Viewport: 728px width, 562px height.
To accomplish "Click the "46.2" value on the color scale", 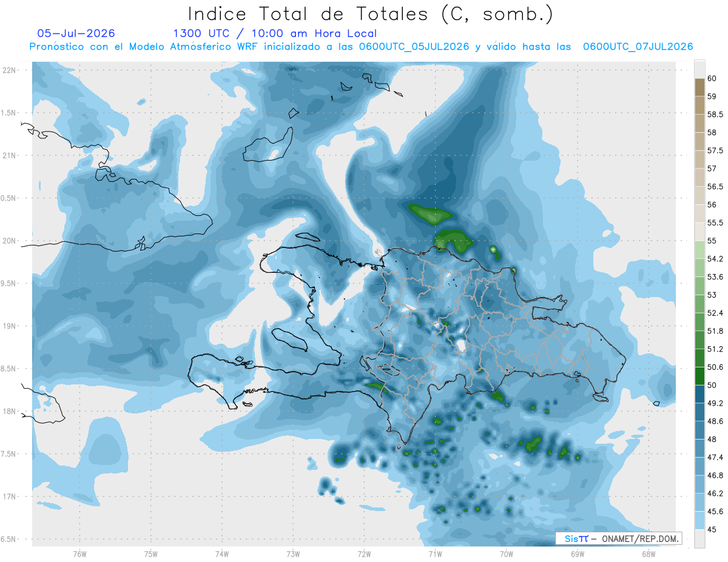I will pos(715,493).
